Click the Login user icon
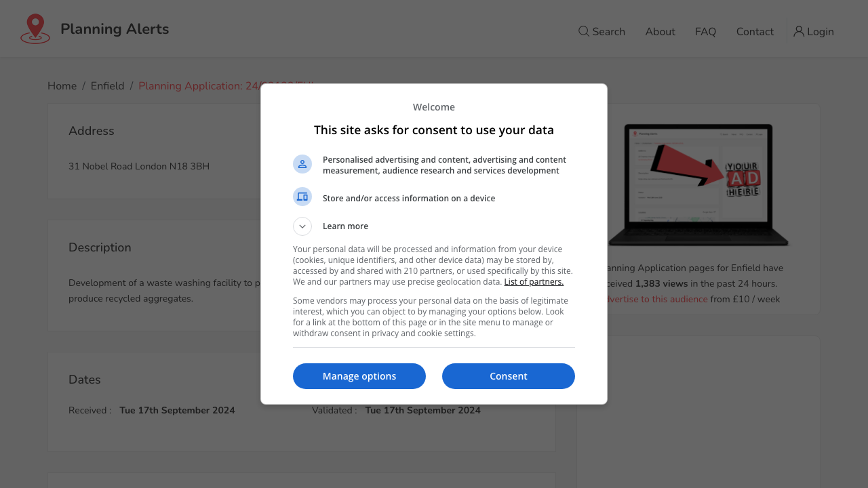This screenshot has height=488, width=868. pos(799,31)
